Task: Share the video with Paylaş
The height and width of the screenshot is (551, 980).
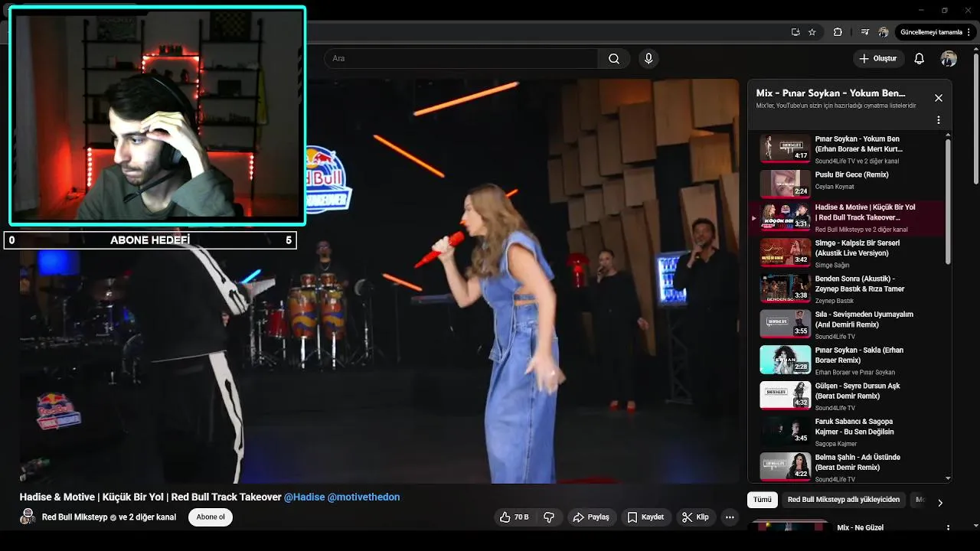Action: pos(591,517)
